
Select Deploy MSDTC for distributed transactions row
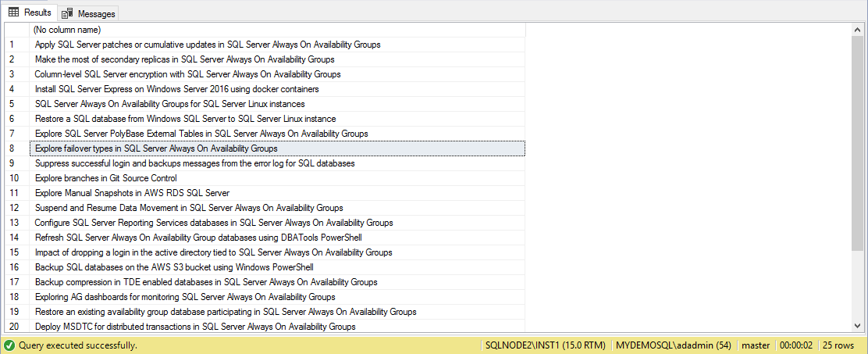coord(277,327)
